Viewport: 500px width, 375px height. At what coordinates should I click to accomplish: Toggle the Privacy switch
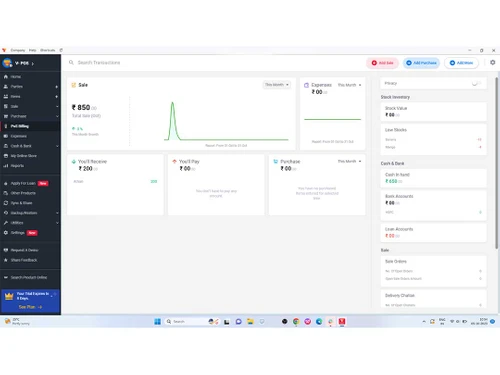476,83
